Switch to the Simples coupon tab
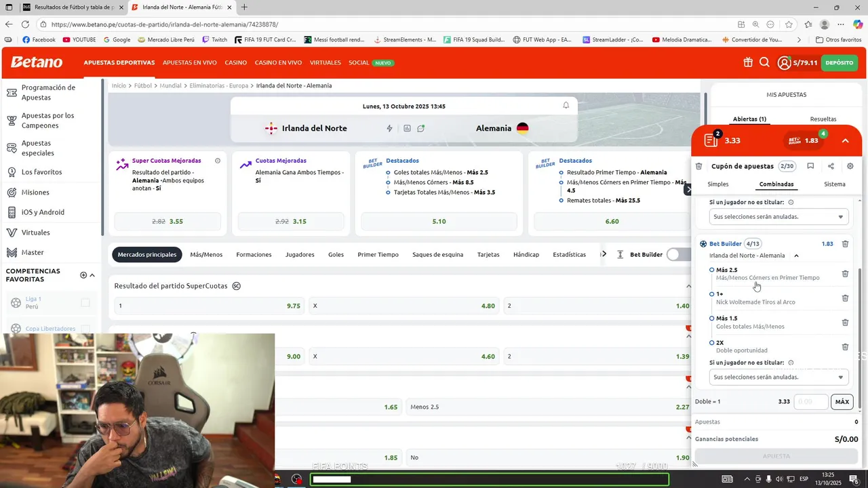Screen dimensions: 868x488 coord(718,184)
